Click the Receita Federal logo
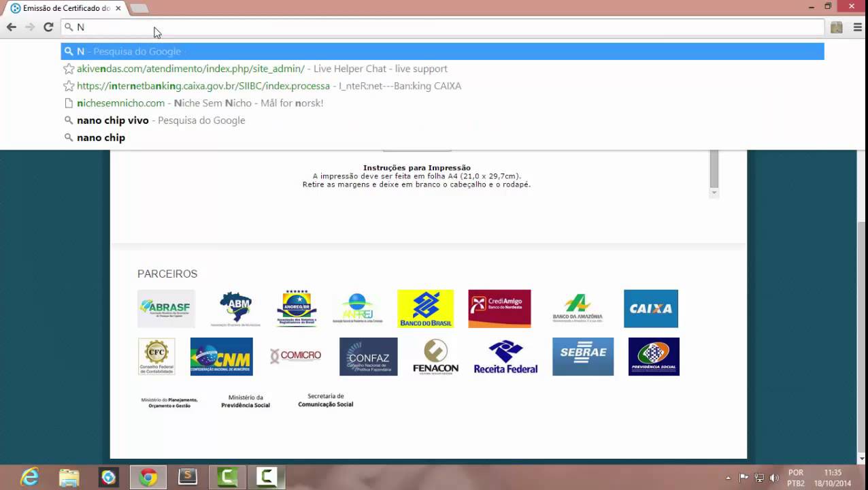 tap(505, 357)
